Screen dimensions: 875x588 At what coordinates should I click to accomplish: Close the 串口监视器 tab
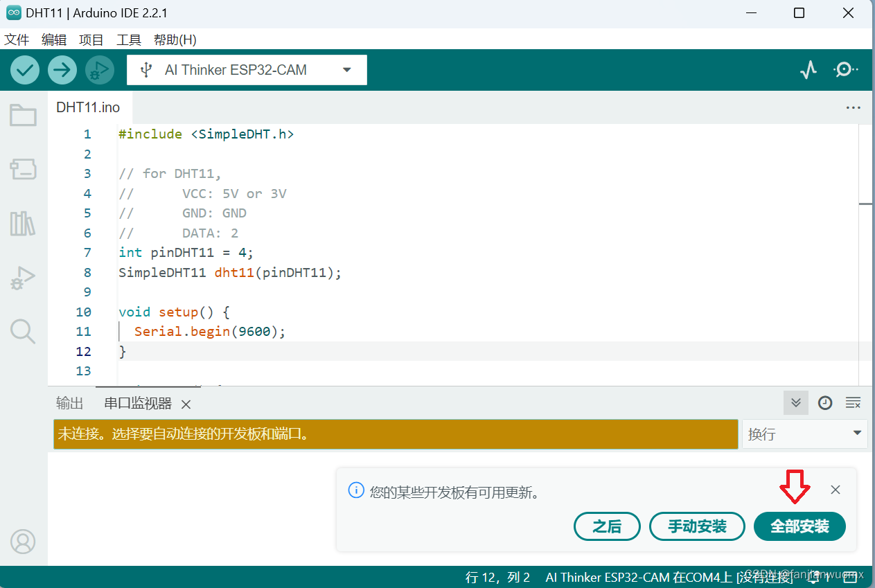click(x=186, y=404)
